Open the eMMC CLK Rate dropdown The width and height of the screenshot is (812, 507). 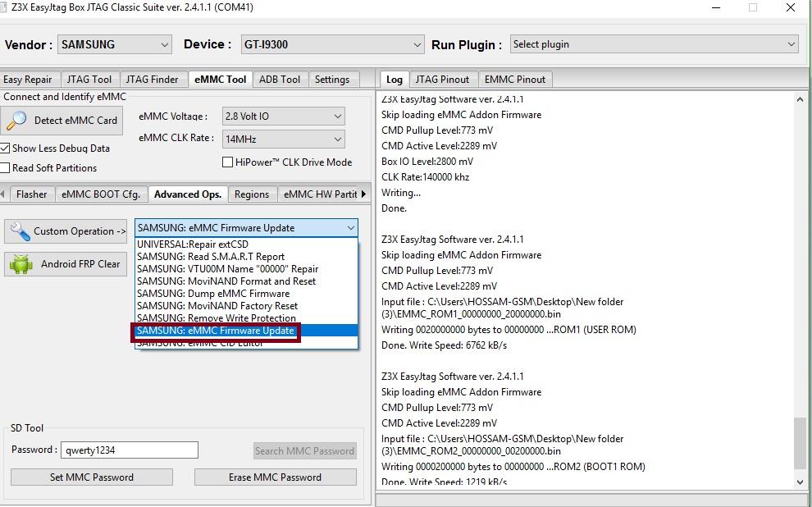(283, 139)
